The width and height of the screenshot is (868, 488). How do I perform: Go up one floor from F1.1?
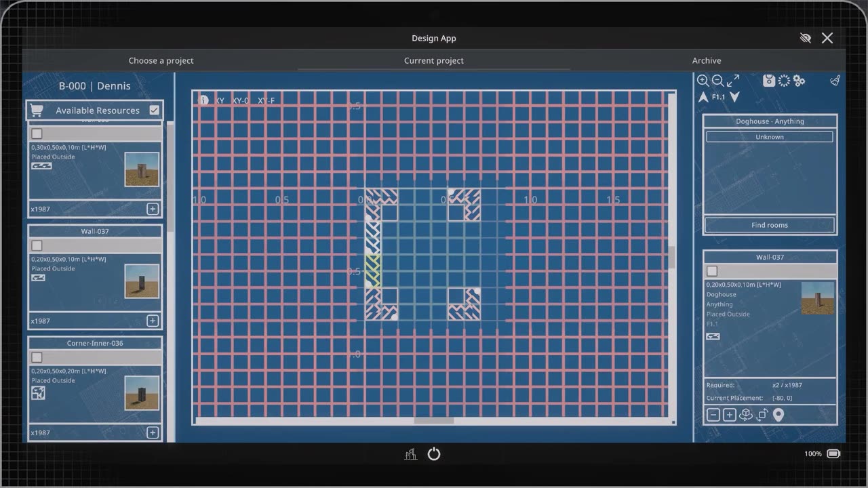point(703,97)
